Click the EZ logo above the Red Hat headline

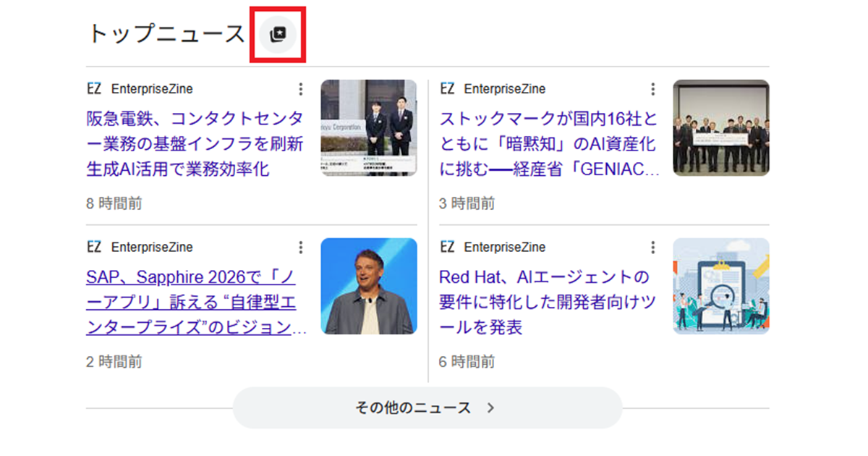click(447, 248)
